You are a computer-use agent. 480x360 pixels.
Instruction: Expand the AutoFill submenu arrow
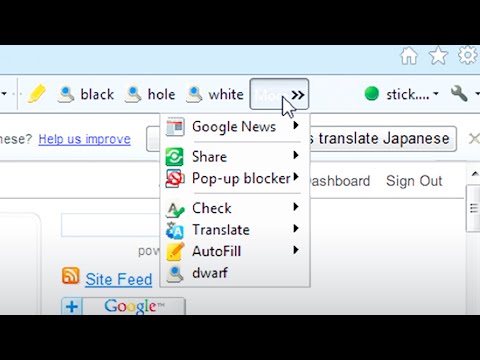pyautogui.click(x=296, y=250)
